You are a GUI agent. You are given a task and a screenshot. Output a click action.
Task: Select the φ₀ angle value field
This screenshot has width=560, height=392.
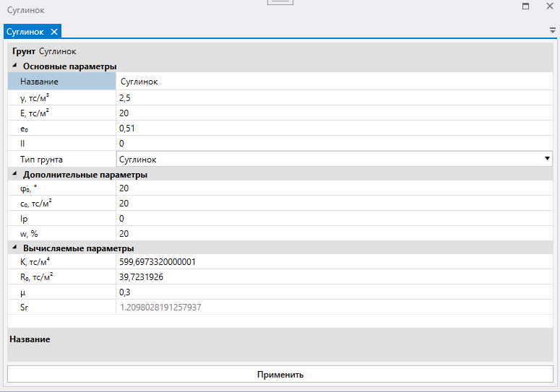(332, 188)
